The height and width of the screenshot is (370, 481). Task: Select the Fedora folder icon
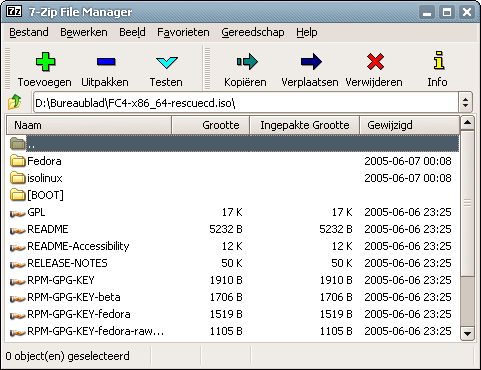click(x=18, y=161)
